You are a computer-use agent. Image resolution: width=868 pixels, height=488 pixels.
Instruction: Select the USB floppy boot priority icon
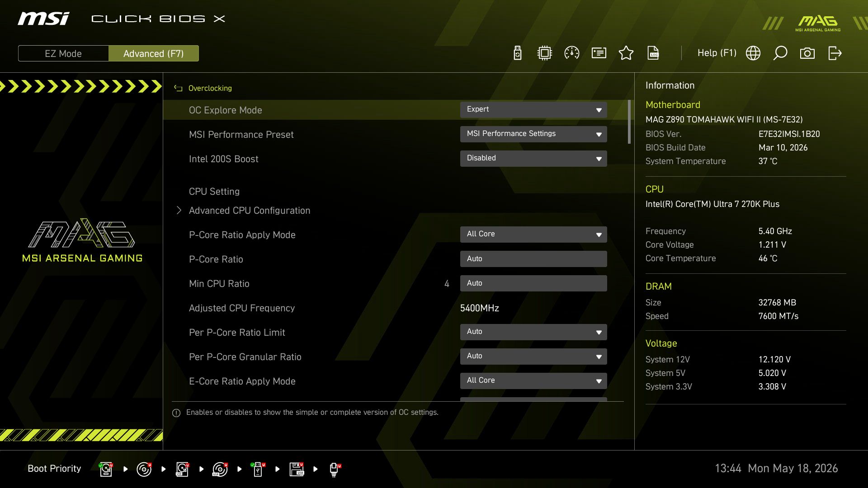(296, 469)
